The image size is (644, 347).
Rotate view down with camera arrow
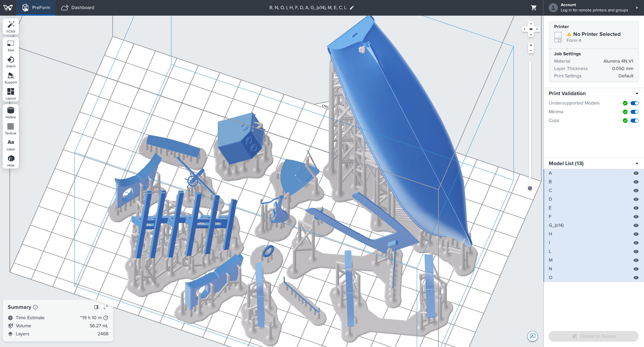pos(531,34)
